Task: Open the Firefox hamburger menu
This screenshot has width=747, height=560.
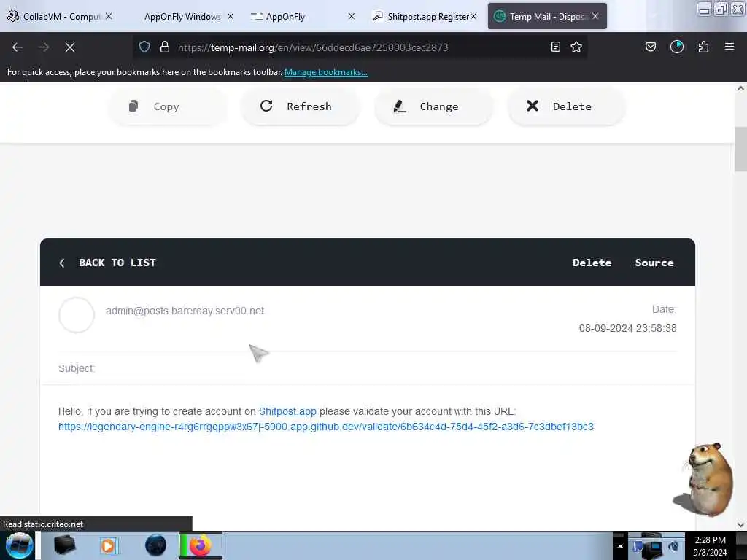Action: (729, 47)
